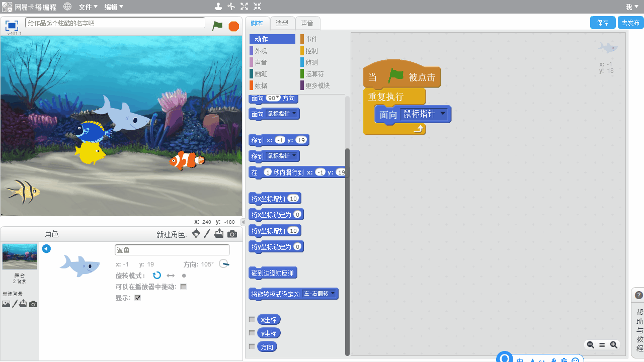644x362 pixels.
Task: Select the 运算符 block category
Action: click(x=323, y=74)
